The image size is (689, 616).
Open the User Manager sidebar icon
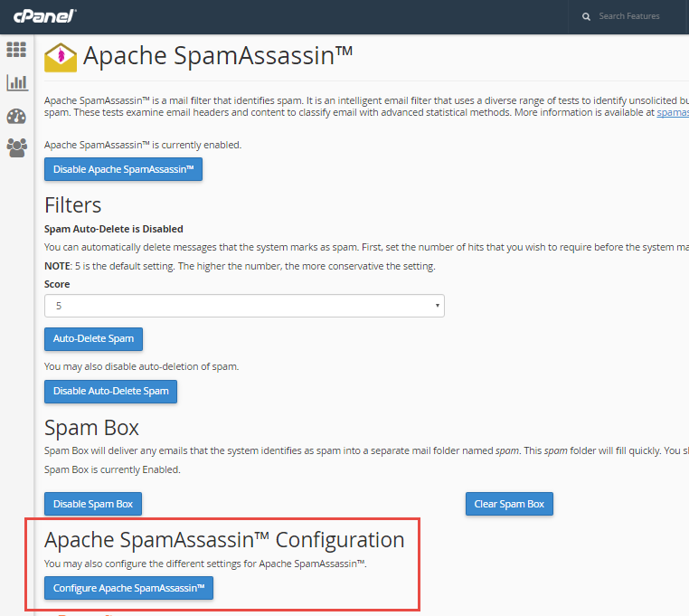[16, 147]
